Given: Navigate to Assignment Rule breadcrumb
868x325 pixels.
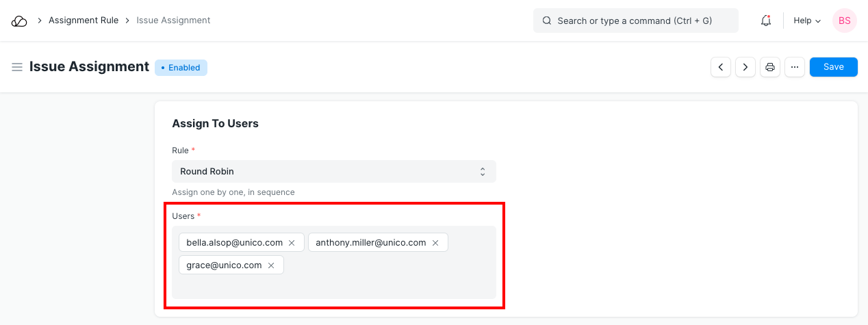Looking at the screenshot, I should [84, 21].
